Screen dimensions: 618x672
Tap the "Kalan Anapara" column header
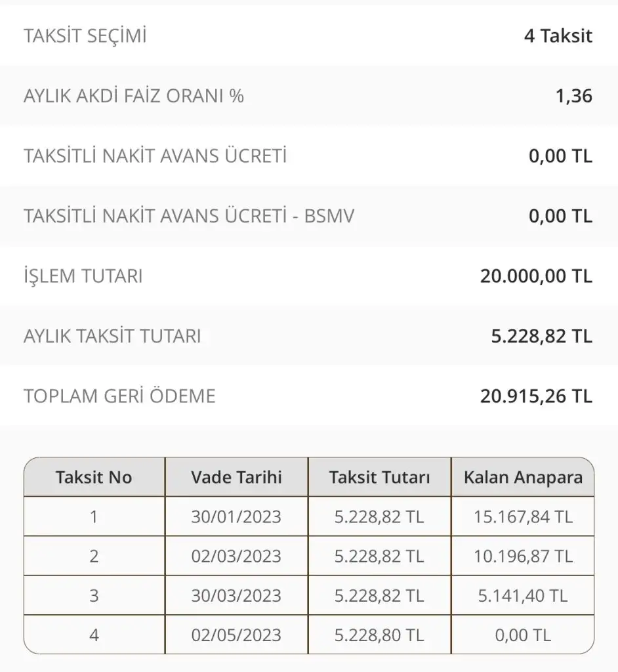point(523,477)
